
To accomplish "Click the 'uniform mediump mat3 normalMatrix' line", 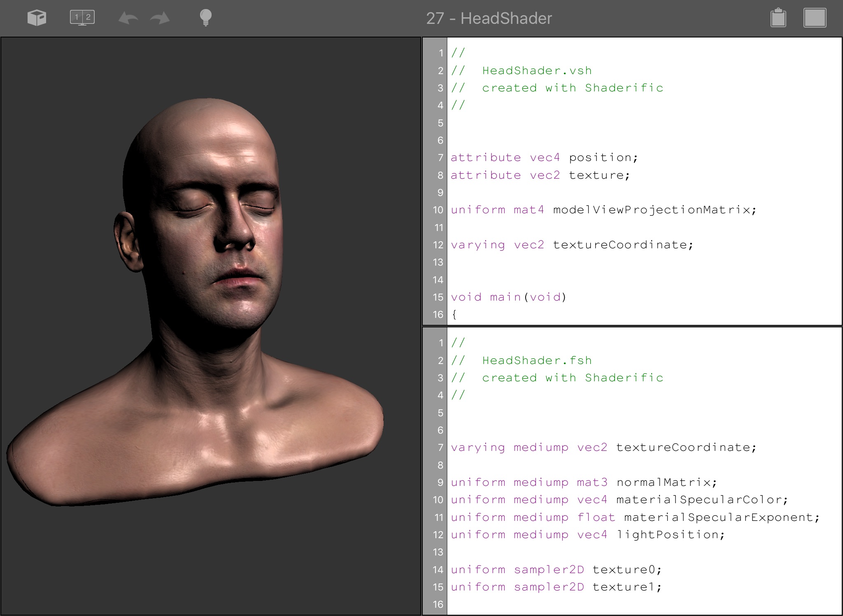I will point(584,483).
